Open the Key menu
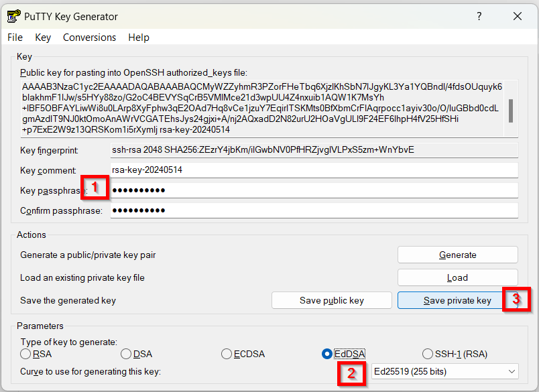This screenshot has width=539, height=392. coord(43,38)
